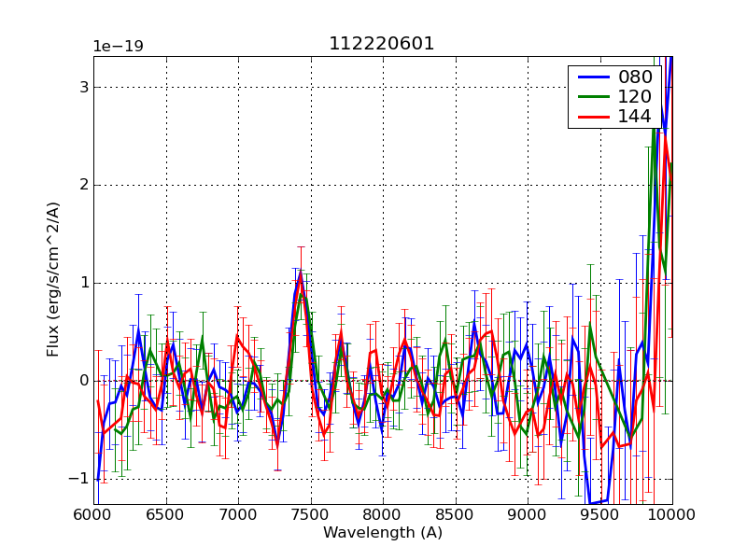This screenshot has width=747, height=560.
Task: Click the 3 y-axis tick label
Action: point(83,87)
